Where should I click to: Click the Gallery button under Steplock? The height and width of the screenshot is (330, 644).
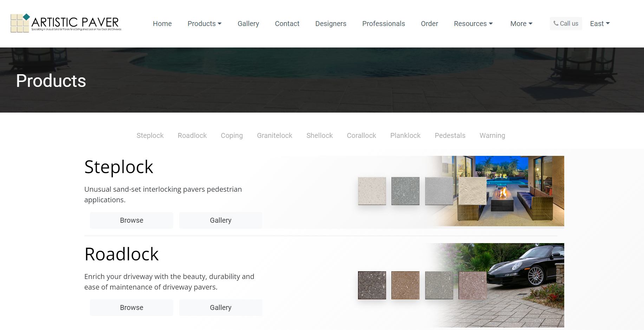pos(220,220)
